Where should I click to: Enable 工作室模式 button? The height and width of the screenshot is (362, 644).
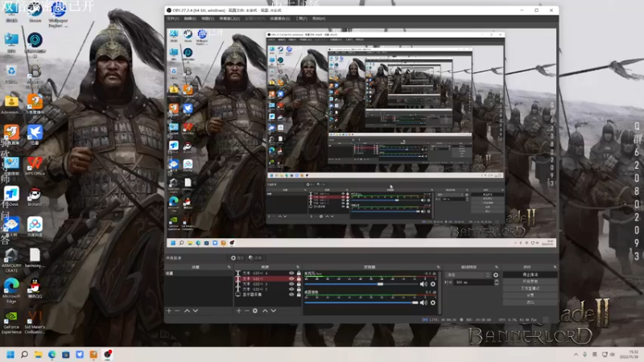pyautogui.click(x=530, y=288)
